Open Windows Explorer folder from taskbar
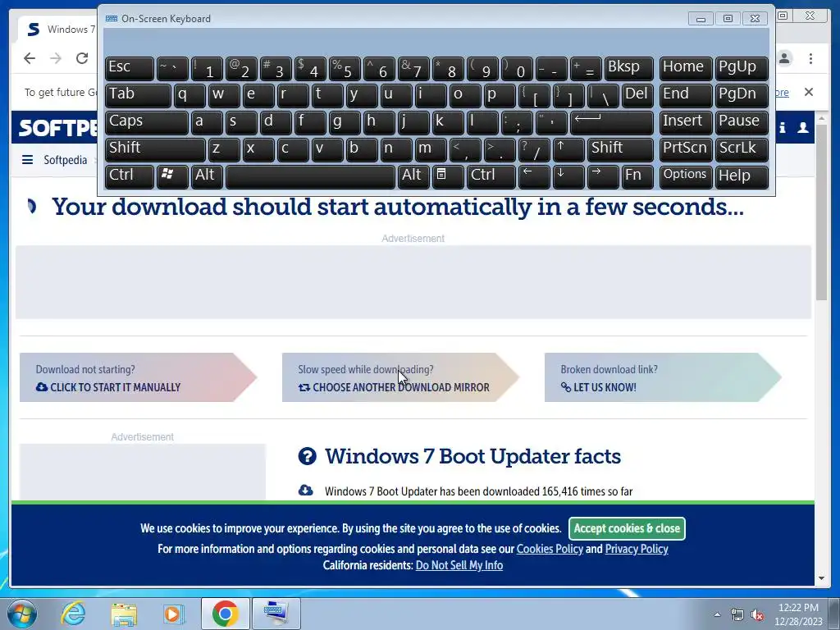Screen dimensions: 840x630 tap(124, 614)
